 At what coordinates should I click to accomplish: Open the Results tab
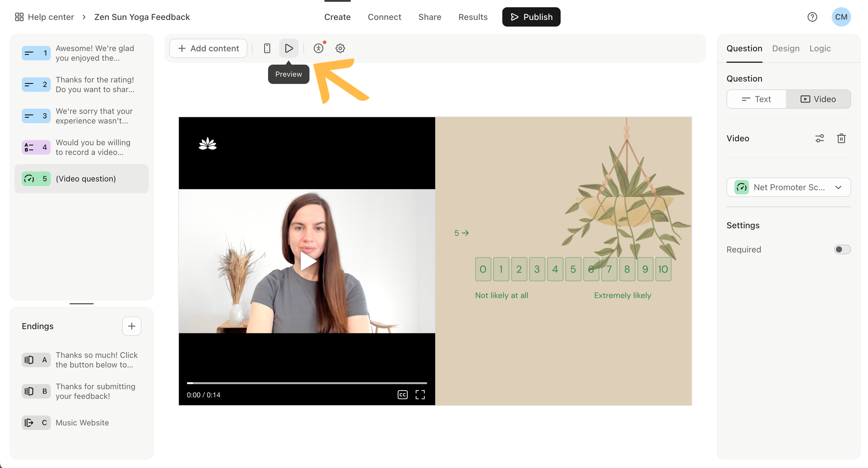[473, 17]
